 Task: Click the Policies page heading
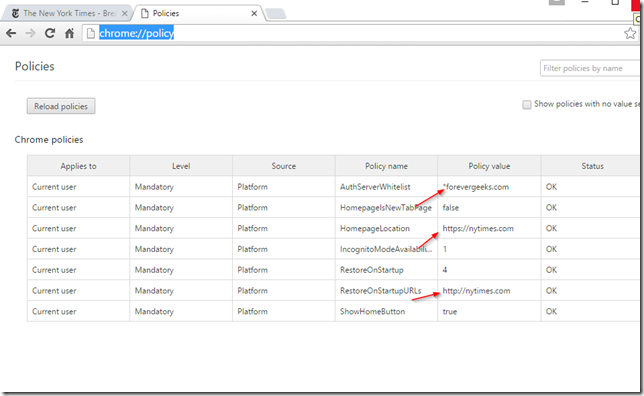pos(34,66)
